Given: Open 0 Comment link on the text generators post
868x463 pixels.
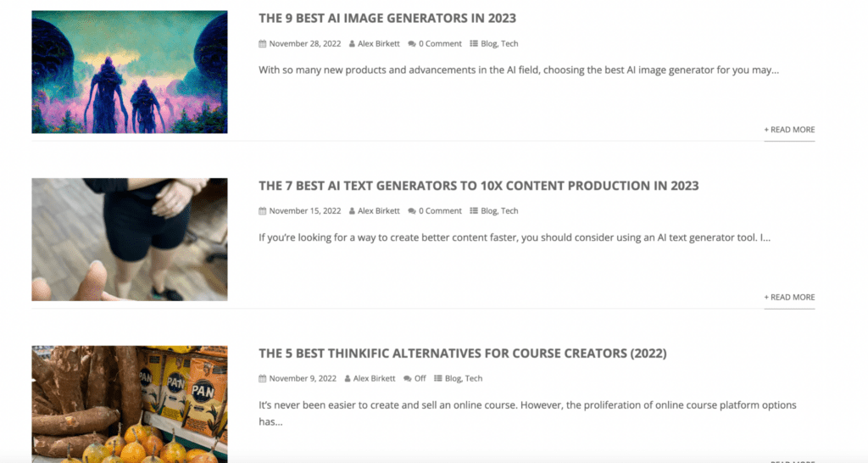Looking at the screenshot, I should 440,211.
